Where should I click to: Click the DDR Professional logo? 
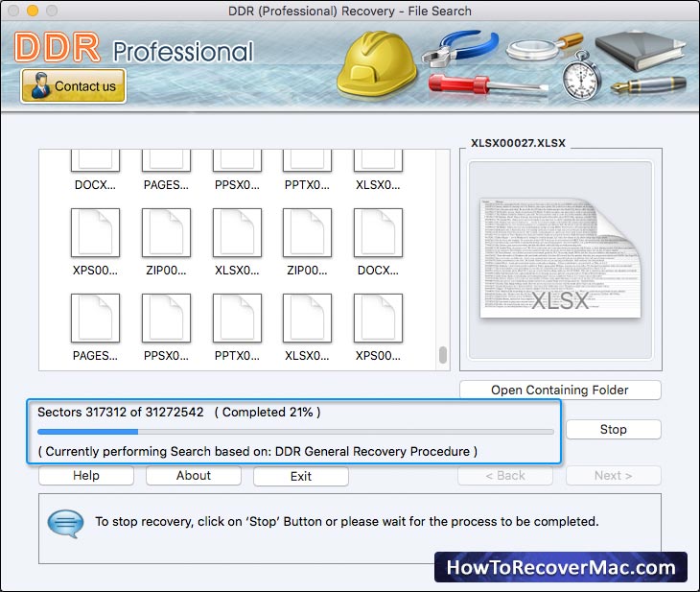click(133, 48)
